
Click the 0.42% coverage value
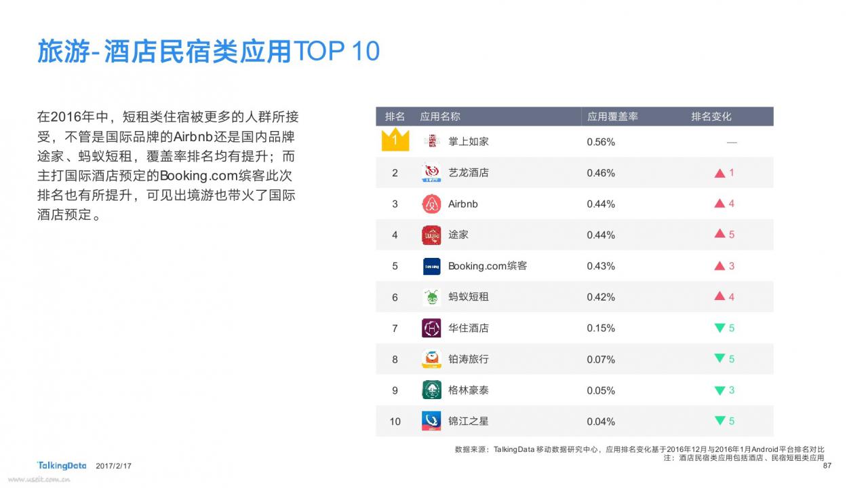(601, 297)
